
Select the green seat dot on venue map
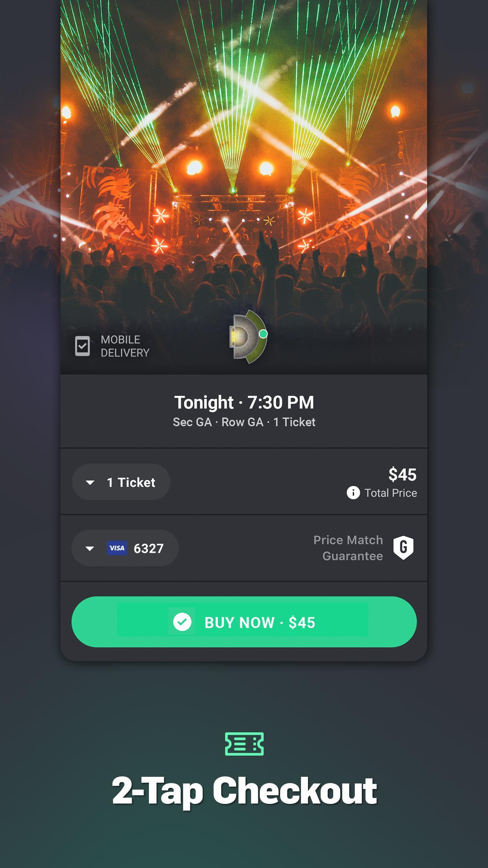point(263,334)
